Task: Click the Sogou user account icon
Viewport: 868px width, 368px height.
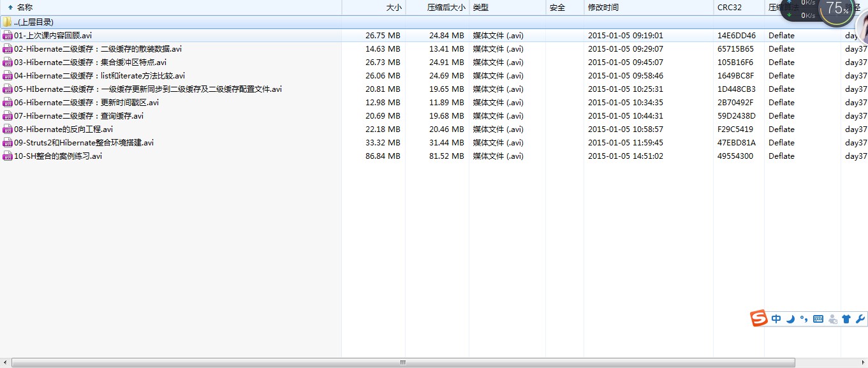Action: coord(832,319)
